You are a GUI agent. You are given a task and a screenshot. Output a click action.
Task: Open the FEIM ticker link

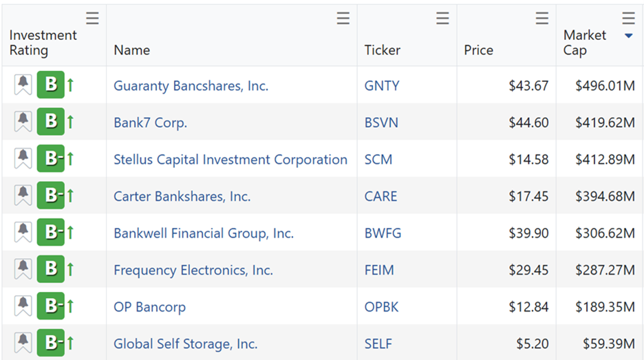[379, 270]
